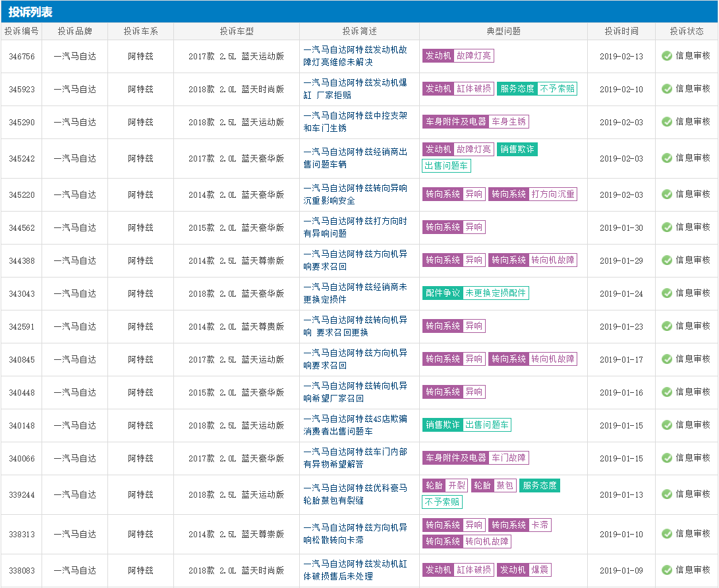Select the status check icon in row 342591
The width and height of the screenshot is (719, 588).
click(x=667, y=326)
